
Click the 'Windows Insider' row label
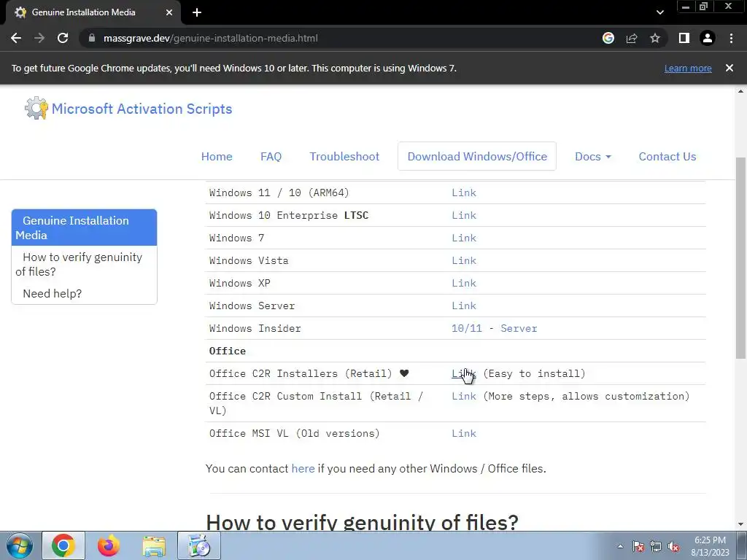pos(255,329)
